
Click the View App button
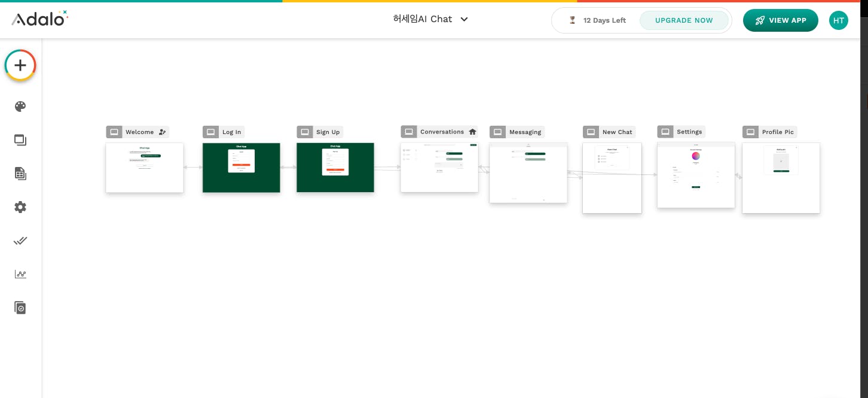tap(781, 20)
